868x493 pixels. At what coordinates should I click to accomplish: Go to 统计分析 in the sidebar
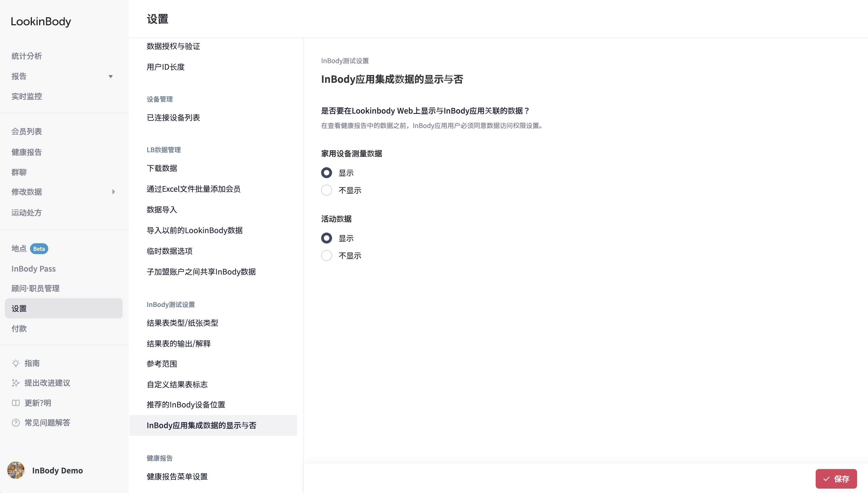pyautogui.click(x=27, y=56)
